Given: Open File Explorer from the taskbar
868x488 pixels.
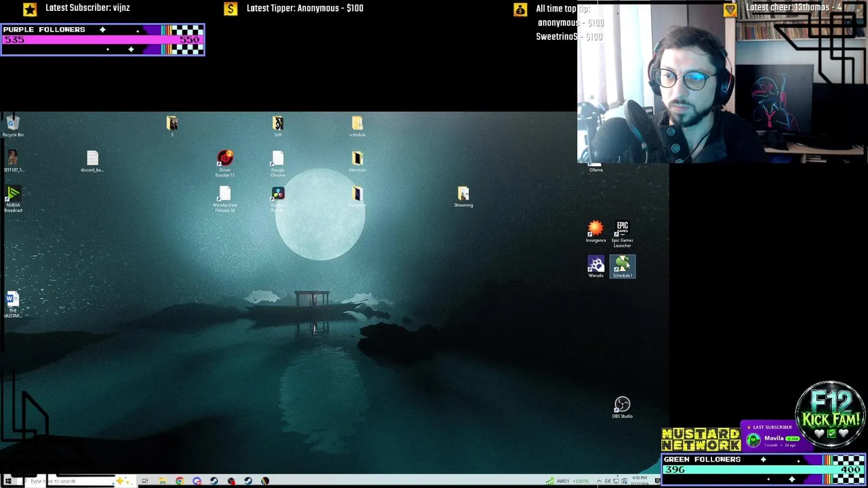Looking at the screenshot, I should click(163, 481).
